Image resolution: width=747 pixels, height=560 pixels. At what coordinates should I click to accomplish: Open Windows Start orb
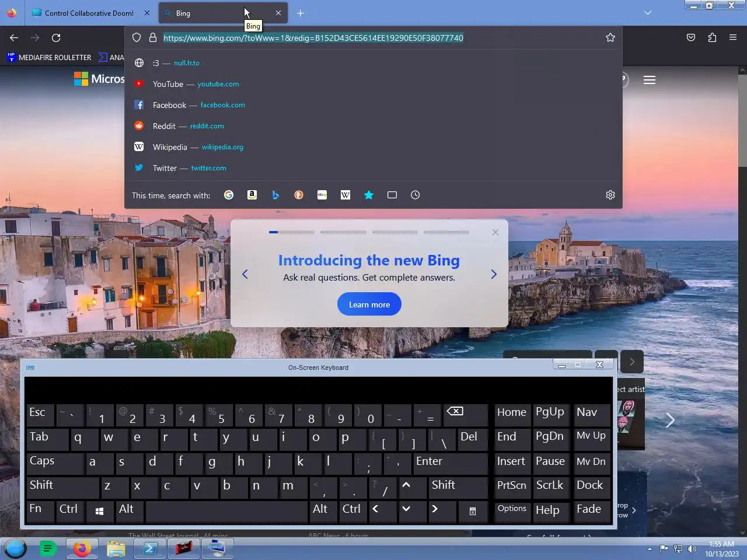(x=16, y=548)
